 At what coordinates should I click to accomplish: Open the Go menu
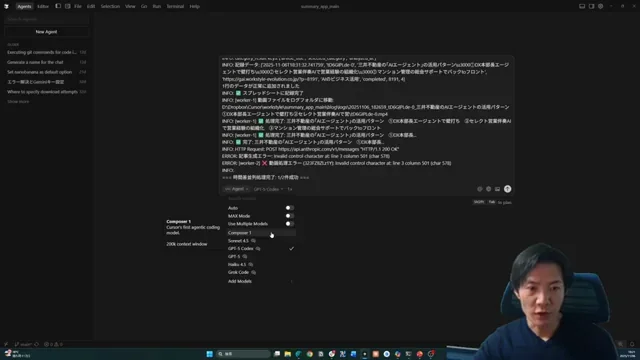point(144,6)
